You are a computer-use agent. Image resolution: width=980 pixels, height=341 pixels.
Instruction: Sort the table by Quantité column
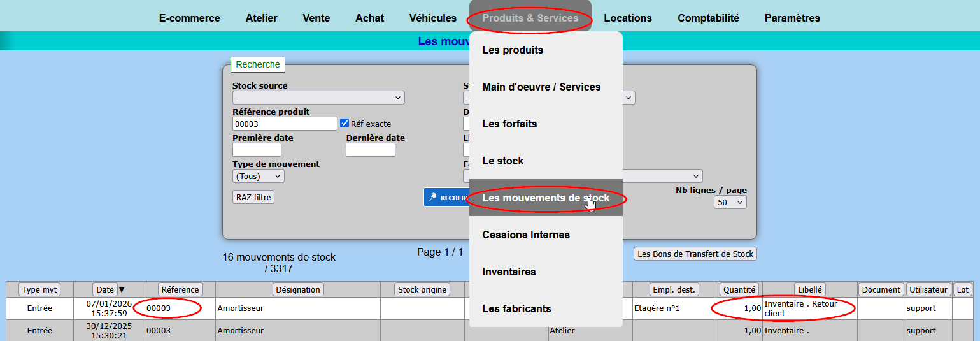tap(739, 289)
